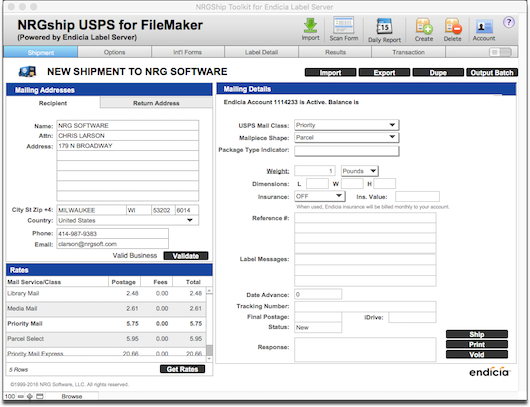Open the USPS Mail Class dropdown

click(x=346, y=125)
